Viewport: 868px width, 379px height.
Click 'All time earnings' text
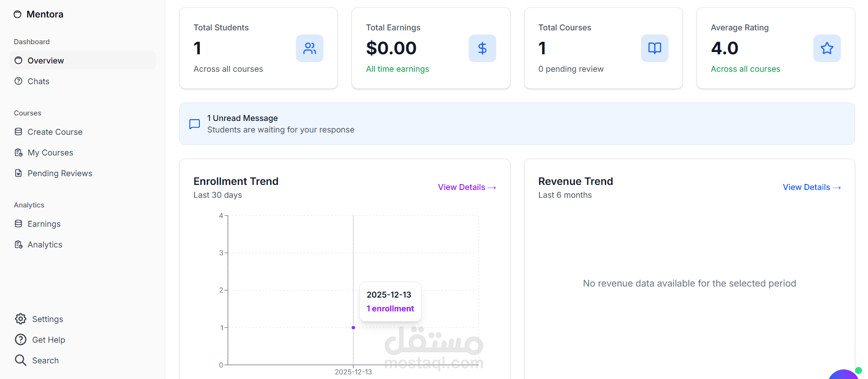click(x=397, y=69)
